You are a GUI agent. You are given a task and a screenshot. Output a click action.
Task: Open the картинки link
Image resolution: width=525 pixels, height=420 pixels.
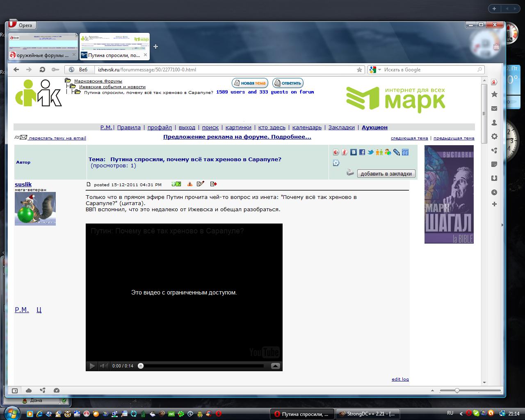(x=238, y=128)
